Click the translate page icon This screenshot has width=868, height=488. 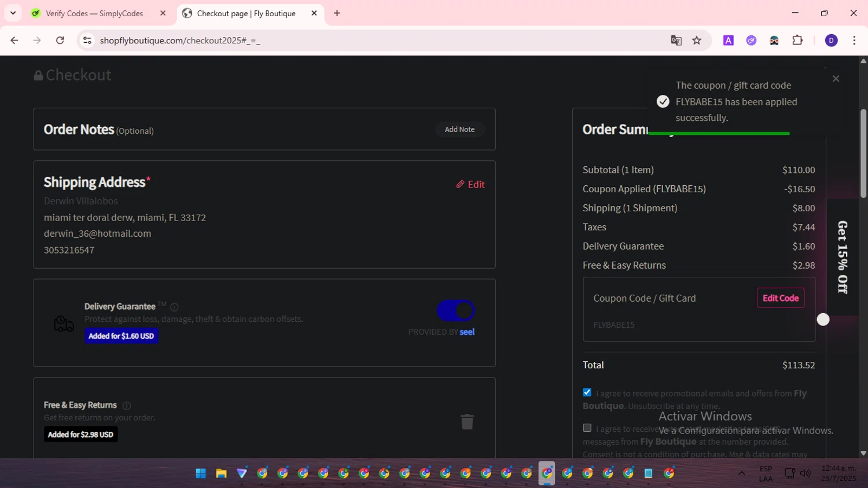(x=676, y=41)
